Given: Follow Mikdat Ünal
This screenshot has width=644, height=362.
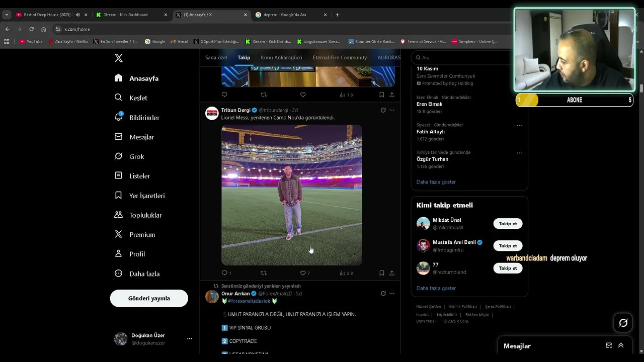Looking at the screenshot, I should pos(508,224).
